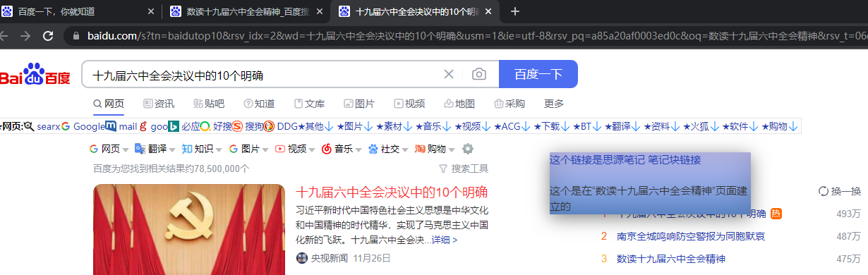Refresh hot list with 换一换
868x275 pixels.
pyautogui.click(x=840, y=191)
